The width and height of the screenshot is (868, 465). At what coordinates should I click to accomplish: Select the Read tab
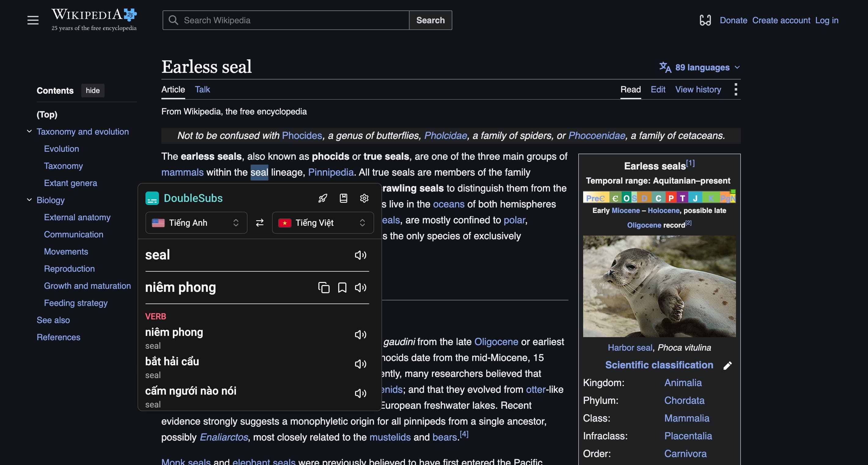pyautogui.click(x=631, y=89)
